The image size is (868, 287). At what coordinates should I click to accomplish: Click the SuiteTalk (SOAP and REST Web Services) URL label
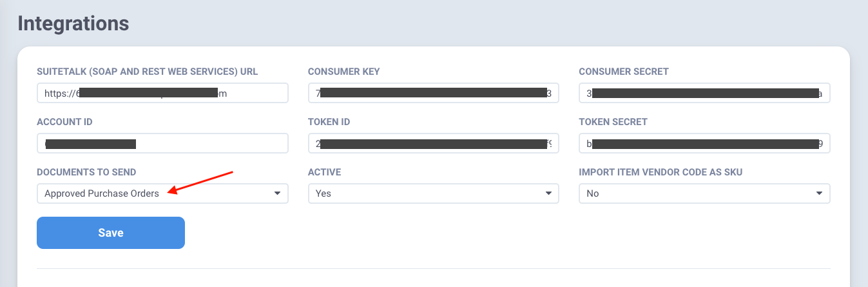(x=148, y=72)
